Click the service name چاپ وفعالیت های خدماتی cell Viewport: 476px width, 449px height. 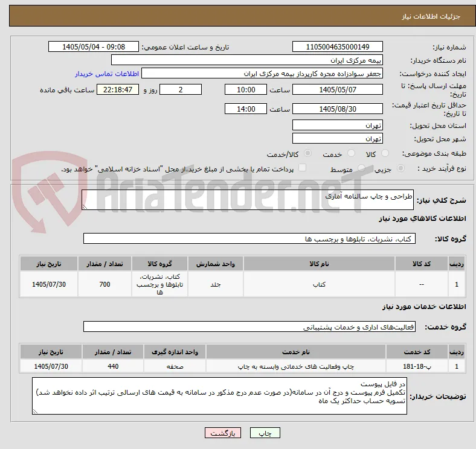pyautogui.click(x=296, y=366)
